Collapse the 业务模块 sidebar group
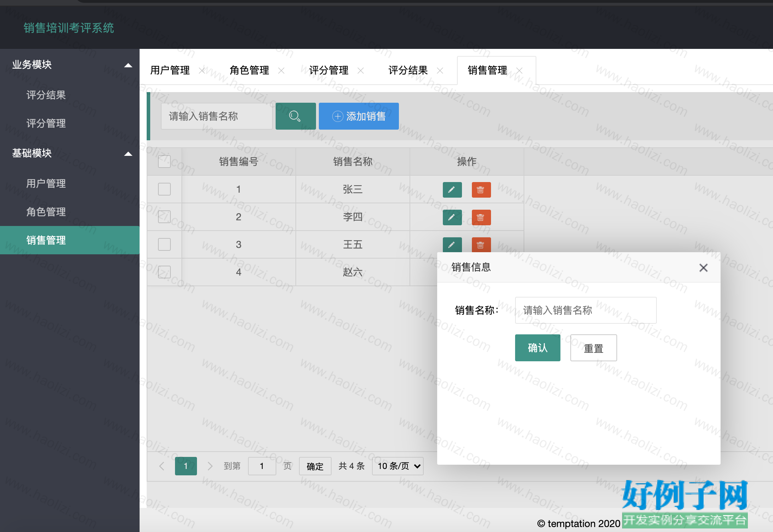 pos(70,65)
